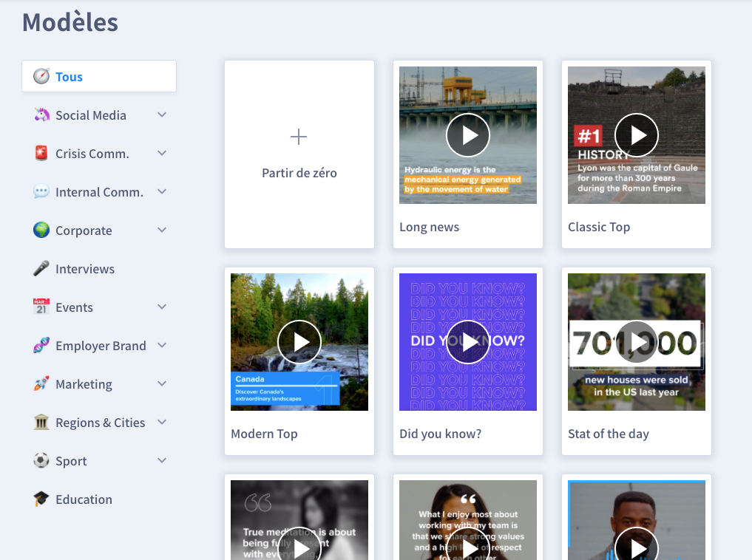
Task: Open the purple DID YOU KNOW? thumbnail
Action: tap(468, 342)
